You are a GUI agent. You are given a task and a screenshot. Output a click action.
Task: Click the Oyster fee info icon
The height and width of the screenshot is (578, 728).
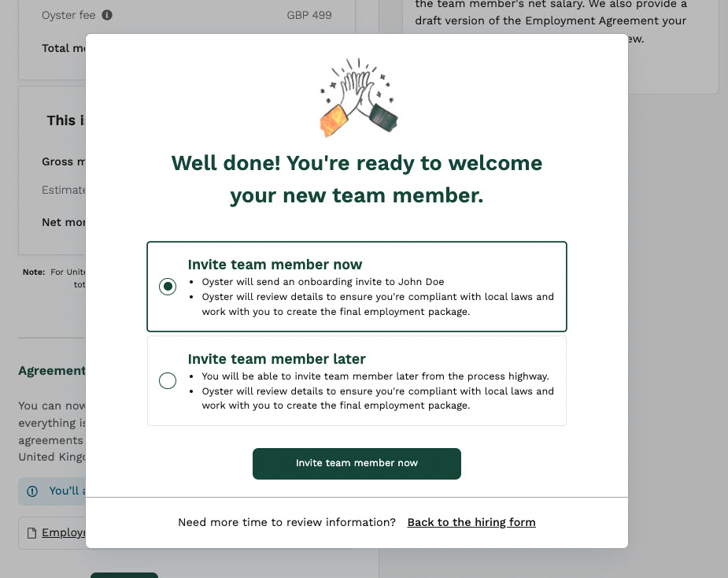107,14
